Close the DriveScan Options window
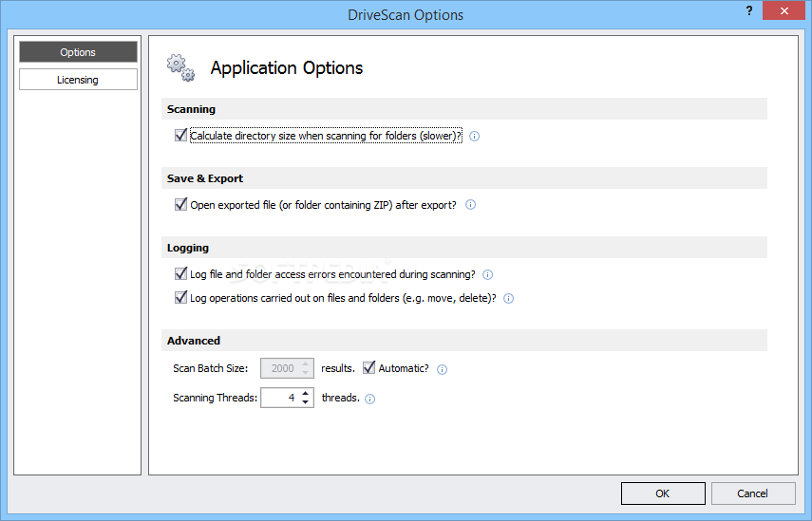Image resolution: width=812 pixels, height=521 pixels. pyautogui.click(x=784, y=10)
